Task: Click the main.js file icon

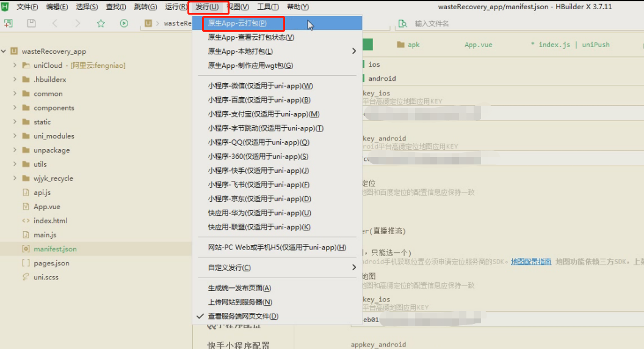Action: pos(26,235)
